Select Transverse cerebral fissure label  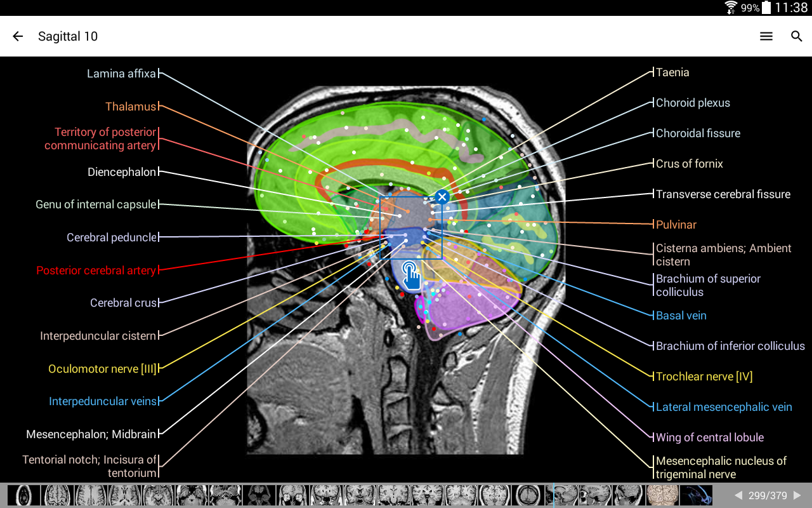click(723, 194)
